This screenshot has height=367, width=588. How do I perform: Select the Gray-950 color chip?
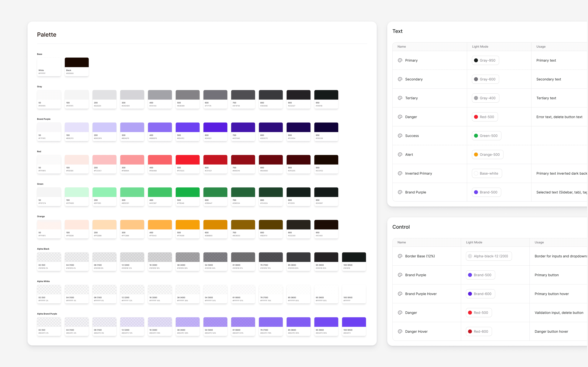coord(485,60)
